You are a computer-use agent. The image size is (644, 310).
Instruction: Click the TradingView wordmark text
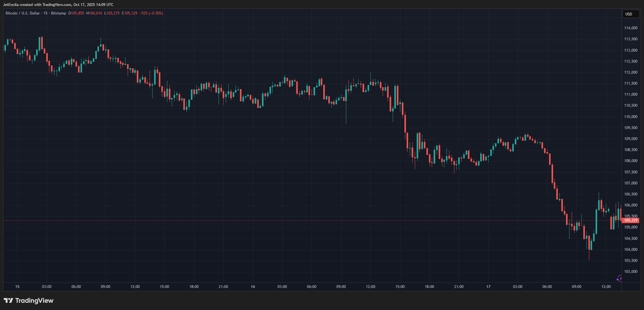tap(34, 301)
